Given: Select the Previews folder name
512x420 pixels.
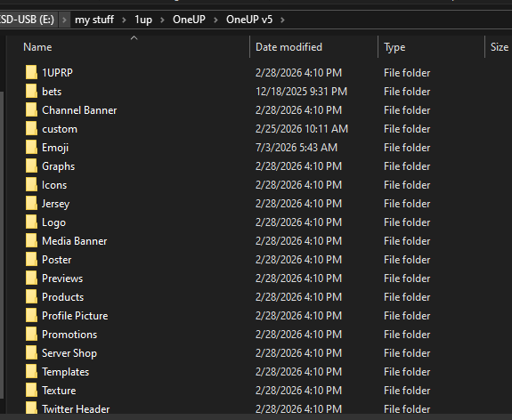Looking at the screenshot, I should (62, 279).
